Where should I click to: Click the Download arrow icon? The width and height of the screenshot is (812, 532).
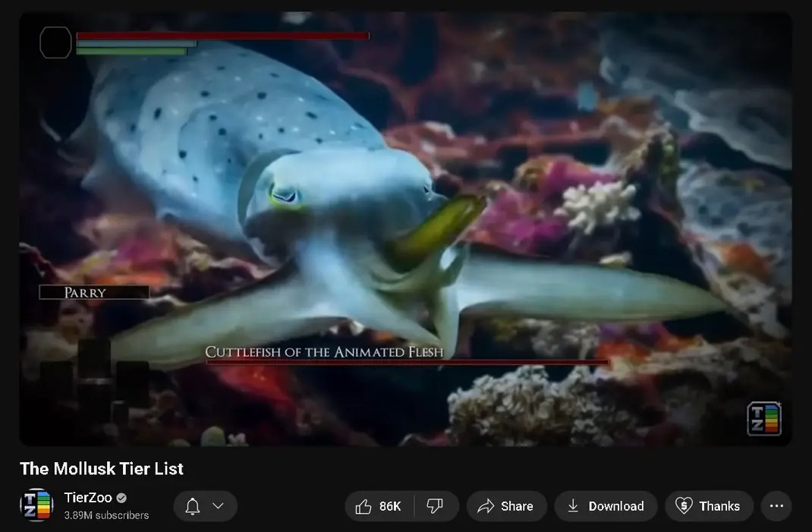574,506
